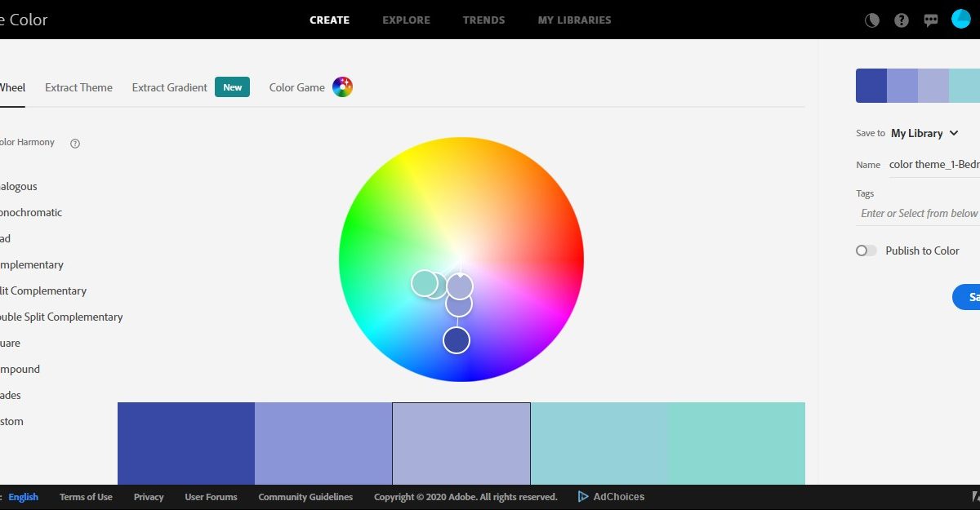Select the dark blue swatch in palette
This screenshot has height=510, width=980.
pos(186,443)
